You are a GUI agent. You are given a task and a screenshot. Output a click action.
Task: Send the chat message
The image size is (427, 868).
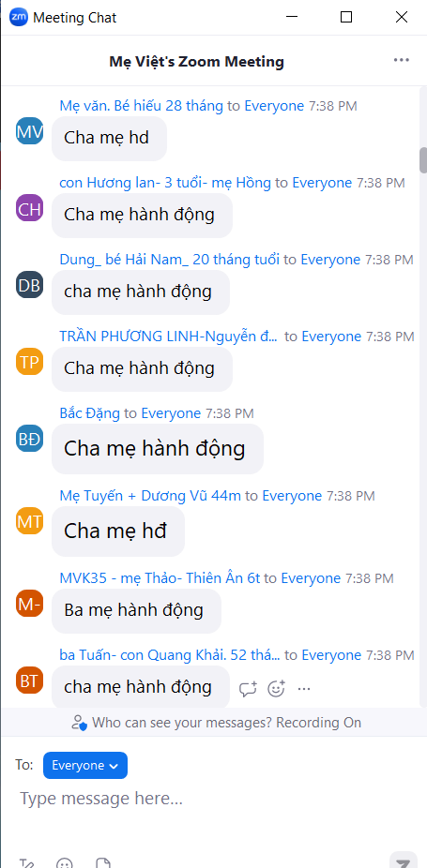click(403, 860)
